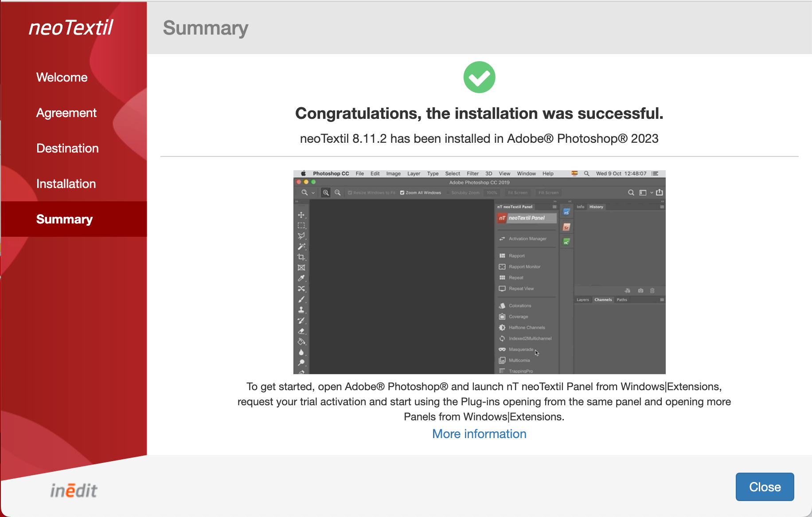
Task: Click the Photoshop panel preview screenshot
Action: (479, 272)
